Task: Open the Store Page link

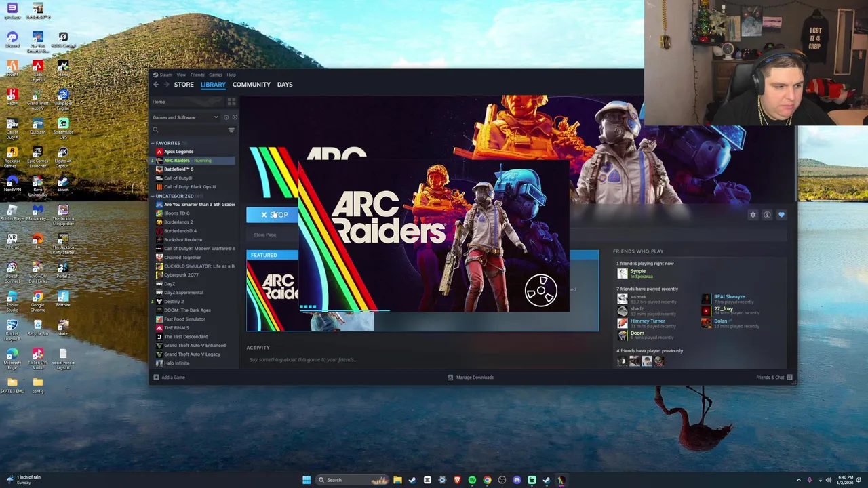Action: pos(265,235)
